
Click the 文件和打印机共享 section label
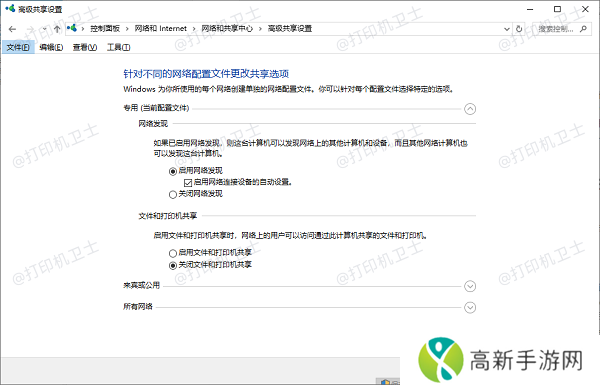coord(168,216)
